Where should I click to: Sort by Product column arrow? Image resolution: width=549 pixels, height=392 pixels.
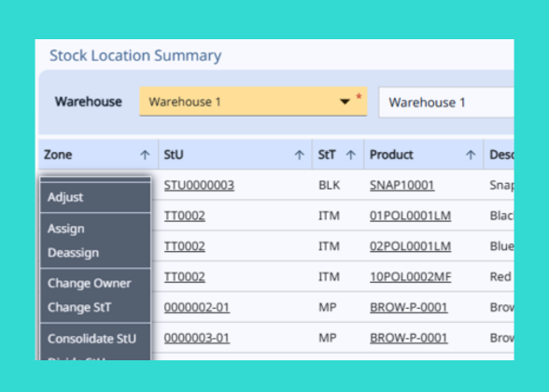(471, 155)
